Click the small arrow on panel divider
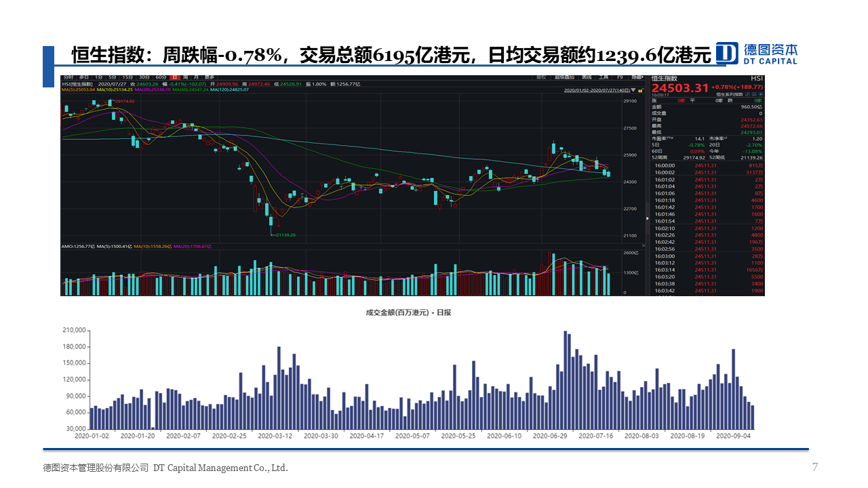The height and width of the screenshot is (488, 868). (x=648, y=219)
